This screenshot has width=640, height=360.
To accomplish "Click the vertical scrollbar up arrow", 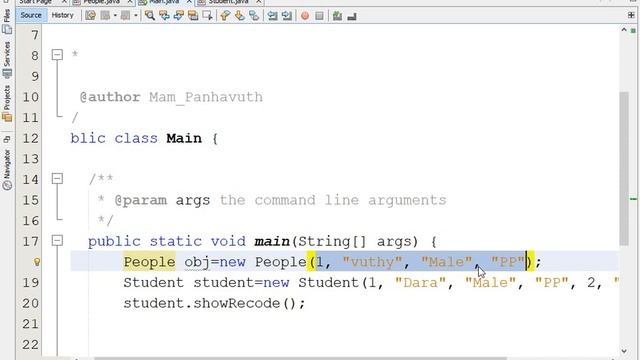I will 624,30.
